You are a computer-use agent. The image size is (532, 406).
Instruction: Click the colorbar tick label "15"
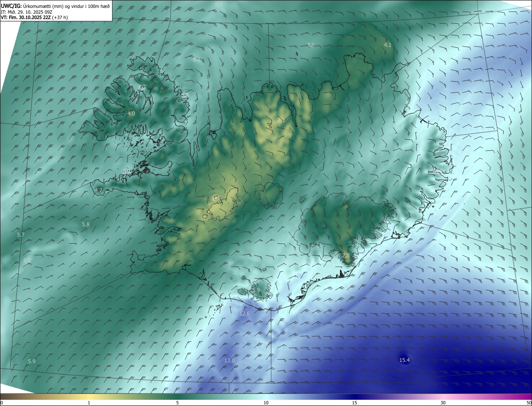point(355,403)
